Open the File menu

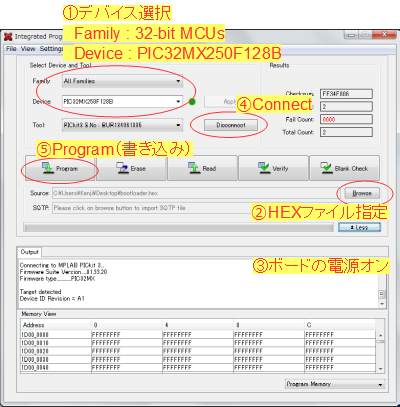point(11,49)
